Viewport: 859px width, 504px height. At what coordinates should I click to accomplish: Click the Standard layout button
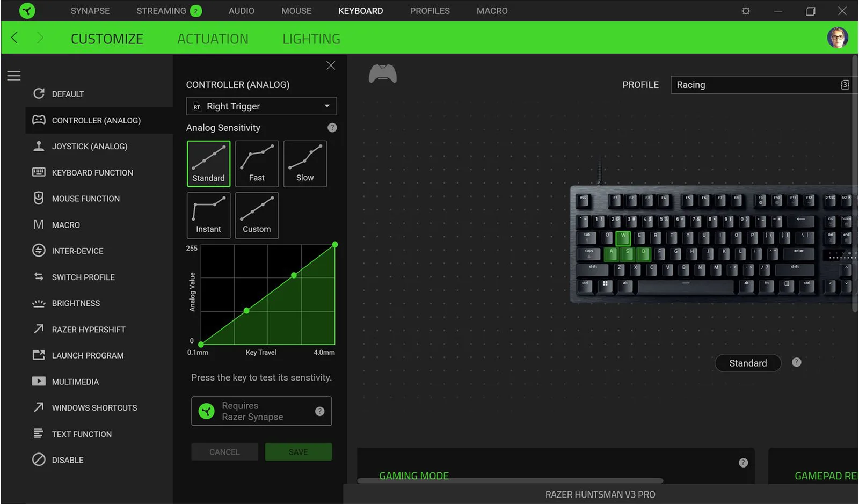(748, 363)
